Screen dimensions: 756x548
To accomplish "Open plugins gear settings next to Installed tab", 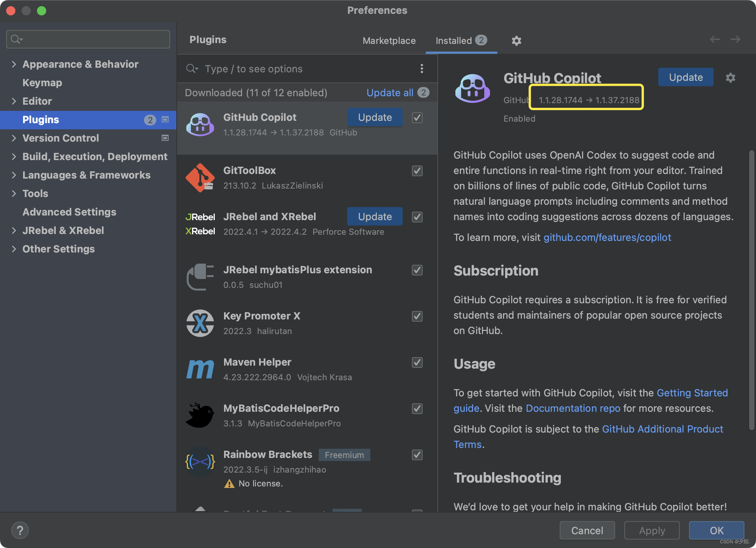I will pos(516,40).
